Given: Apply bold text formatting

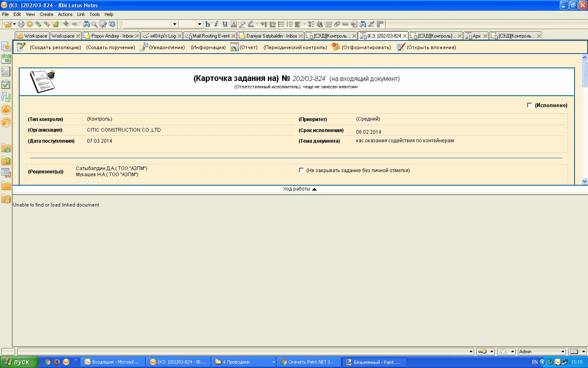Looking at the screenshot, I should click(207, 25).
